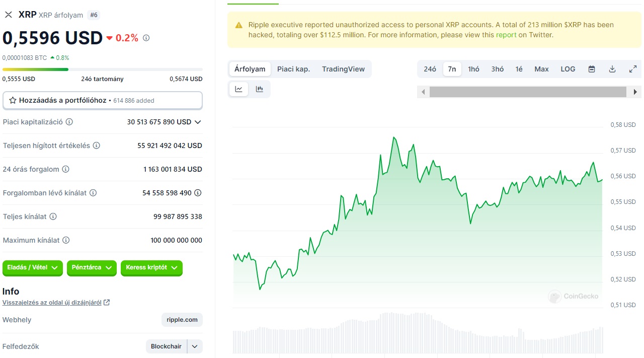Click the 0,58 USD axis label
This screenshot has height=358, width=644.
tap(623, 125)
